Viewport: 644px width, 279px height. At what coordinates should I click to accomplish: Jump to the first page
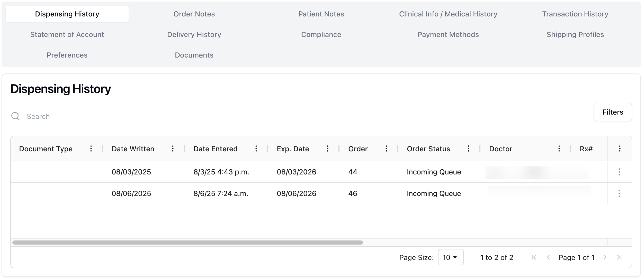[x=534, y=257]
